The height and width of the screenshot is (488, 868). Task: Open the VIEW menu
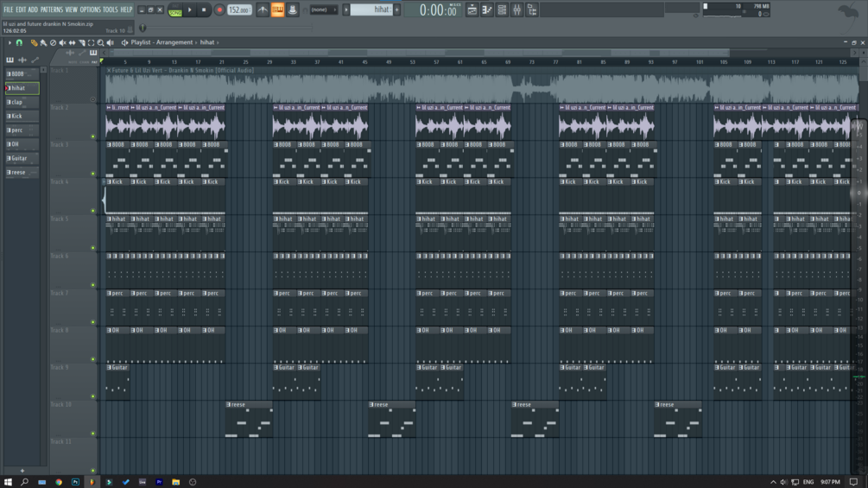[x=72, y=10]
